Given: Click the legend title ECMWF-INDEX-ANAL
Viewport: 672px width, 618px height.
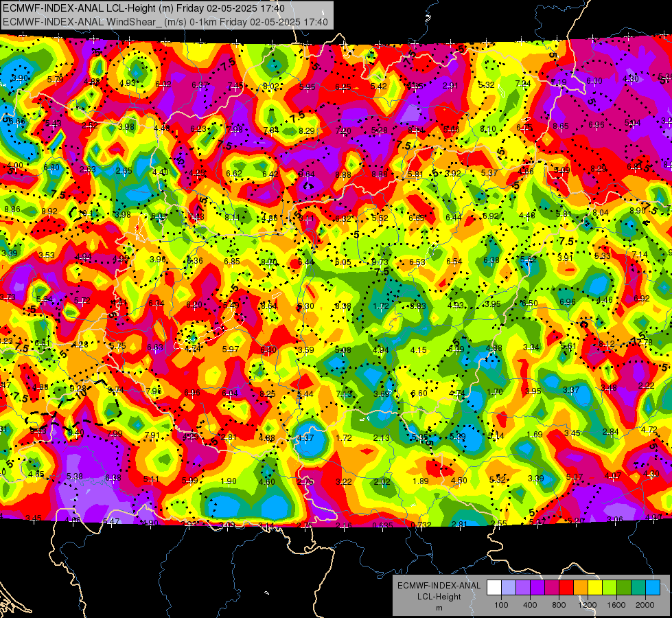Looking at the screenshot, I should 439,586.
